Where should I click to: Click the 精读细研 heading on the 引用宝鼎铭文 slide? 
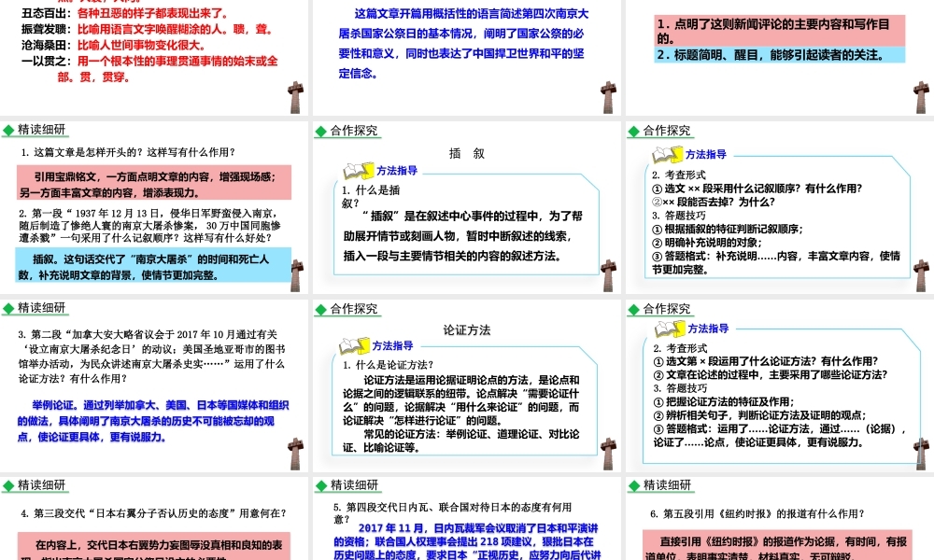pyautogui.click(x=41, y=130)
